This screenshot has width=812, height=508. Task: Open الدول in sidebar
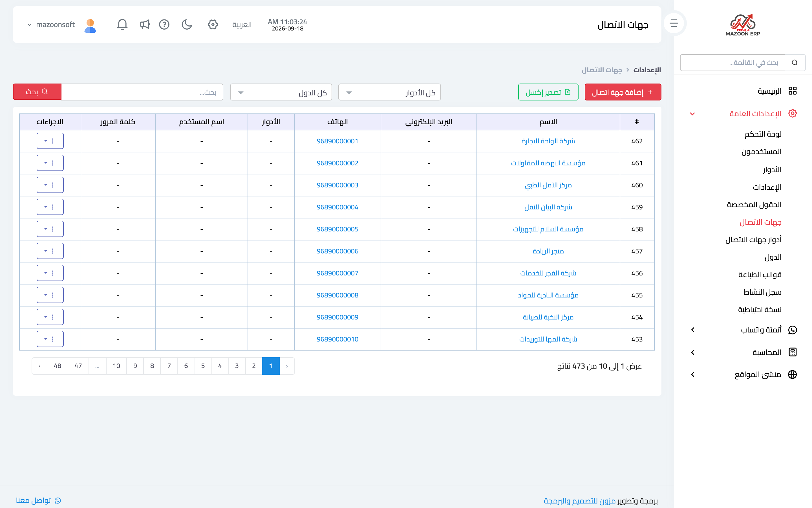click(773, 257)
